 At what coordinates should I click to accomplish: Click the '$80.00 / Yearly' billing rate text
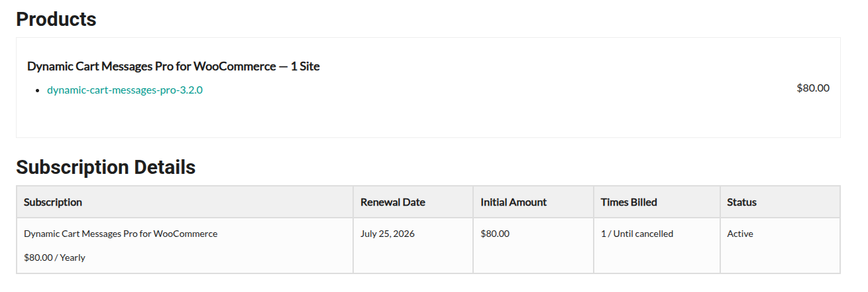(x=54, y=257)
